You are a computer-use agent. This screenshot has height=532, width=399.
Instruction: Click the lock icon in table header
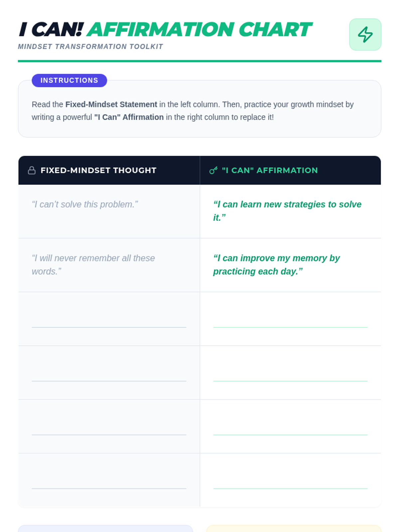click(32, 171)
